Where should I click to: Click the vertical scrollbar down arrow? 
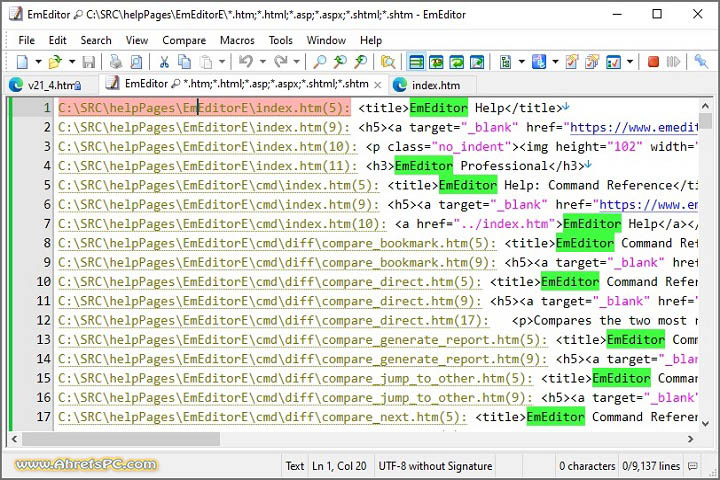705,424
